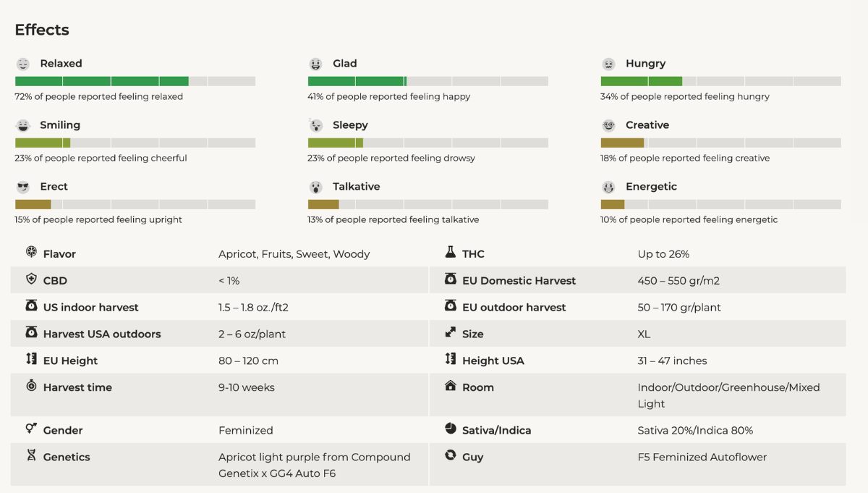
Task: Click the Gender symbol icon
Action: coord(31,429)
